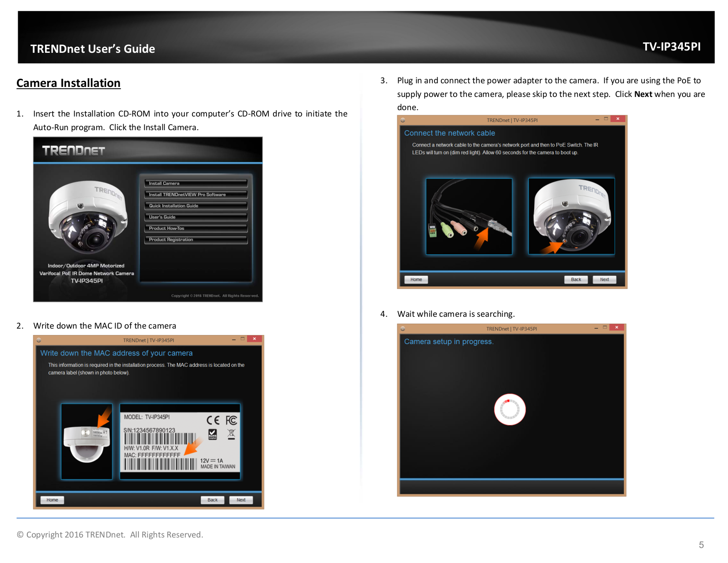
Task: Click the spinning progress indicator
Action: (510, 409)
